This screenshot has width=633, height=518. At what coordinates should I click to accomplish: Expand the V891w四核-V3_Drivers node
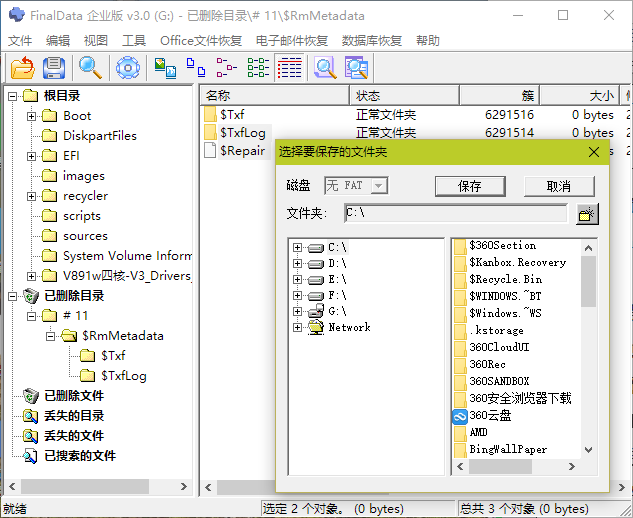[x=31, y=276]
